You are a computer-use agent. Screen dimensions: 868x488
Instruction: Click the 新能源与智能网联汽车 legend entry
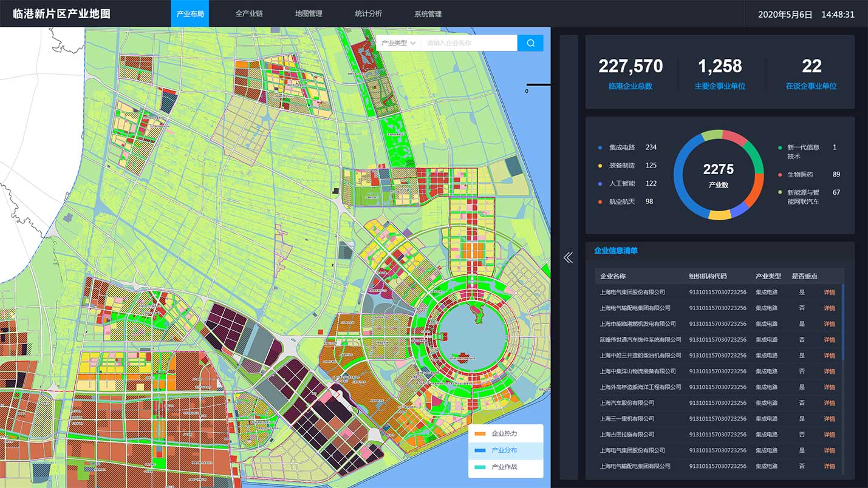click(x=810, y=197)
